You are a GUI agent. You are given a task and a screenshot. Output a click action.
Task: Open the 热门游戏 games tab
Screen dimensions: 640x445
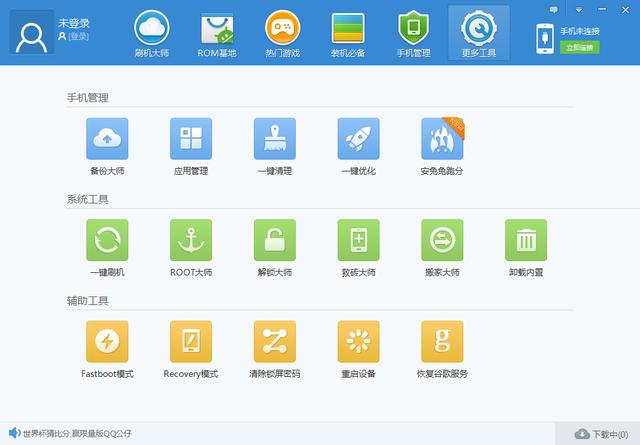(x=284, y=32)
